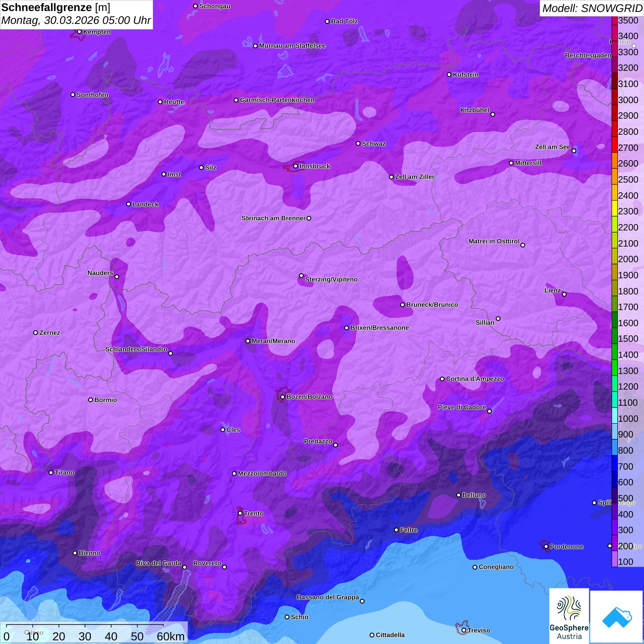Screen dimensions: 644x644
Task: Click the Bassano del Grappa label
Action: point(328,597)
